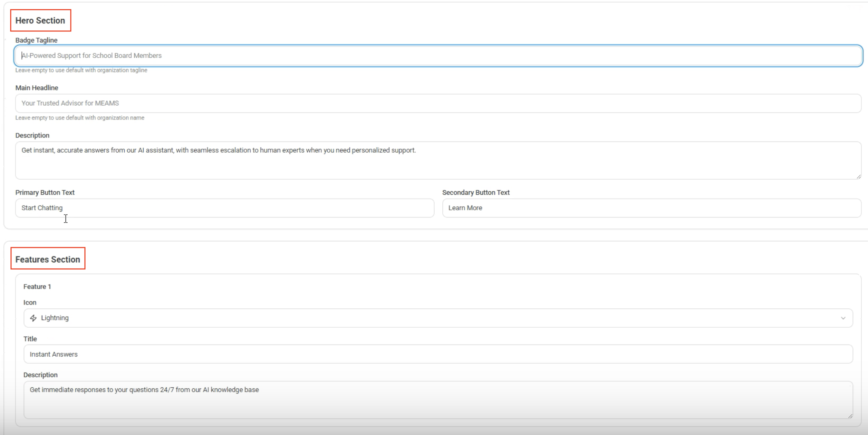The image size is (868, 435).
Task: Click into the Main Headline field
Action: pos(438,103)
